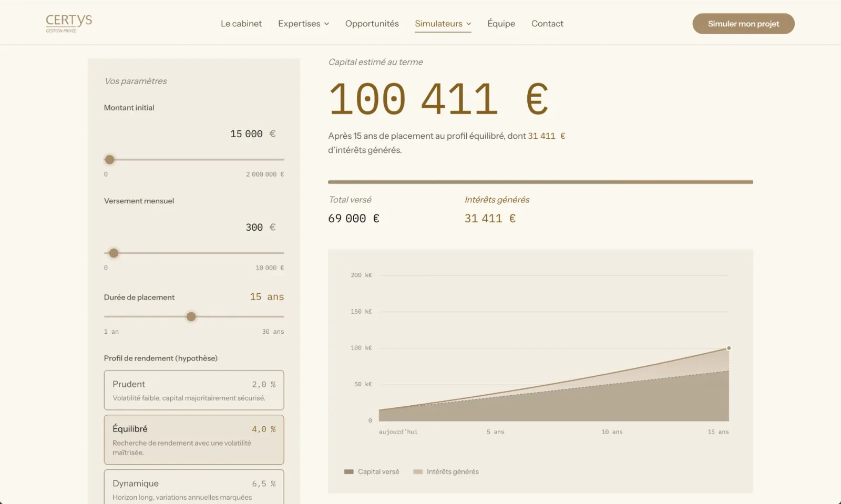Expand the Expertises dropdown menu
This screenshot has width=841, height=504.
click(x=303, y=24)
